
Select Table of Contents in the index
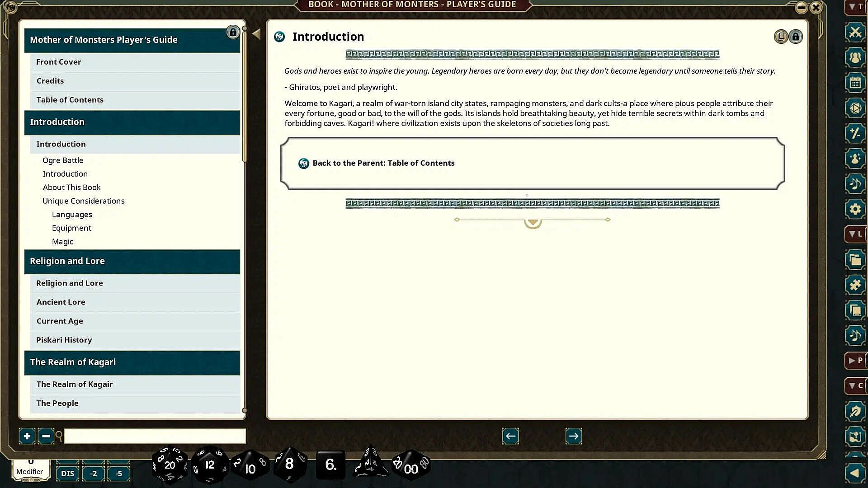(x=70, y=100)
